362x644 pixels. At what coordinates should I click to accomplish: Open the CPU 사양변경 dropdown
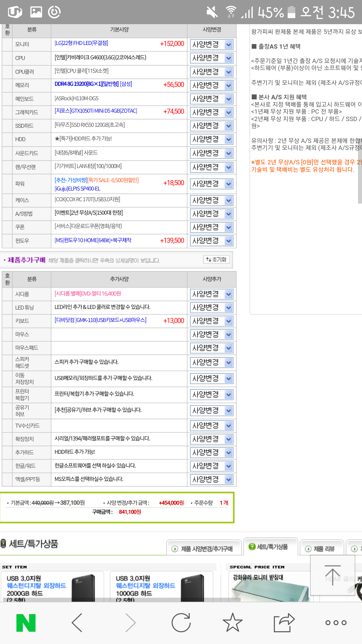click(212, 58)
